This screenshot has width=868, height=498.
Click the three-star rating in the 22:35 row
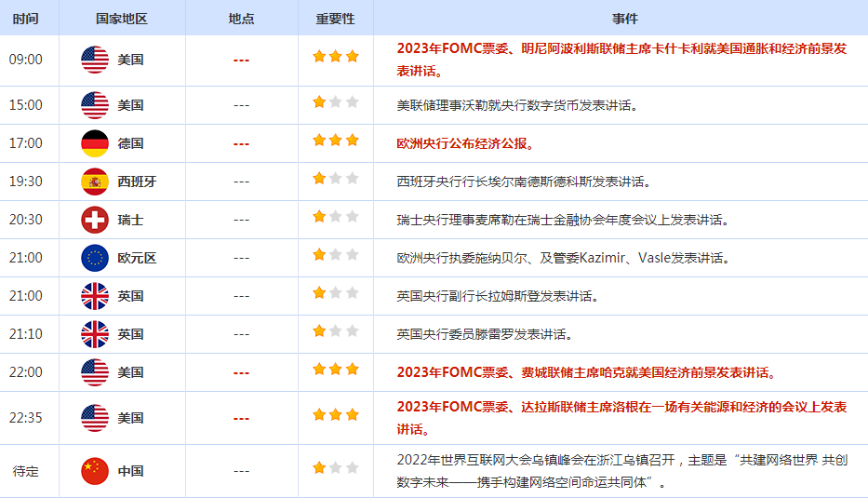click(x=336, y=415)
